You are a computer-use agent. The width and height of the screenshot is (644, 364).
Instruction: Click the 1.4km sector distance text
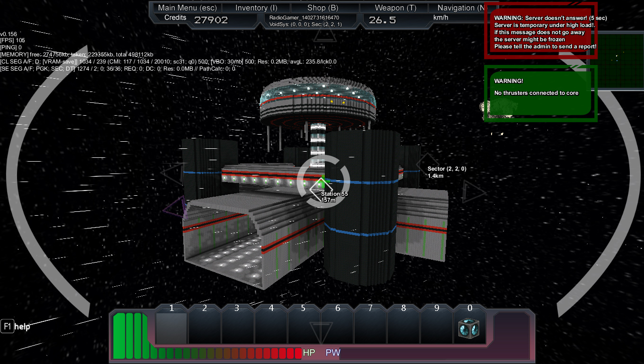436,176
